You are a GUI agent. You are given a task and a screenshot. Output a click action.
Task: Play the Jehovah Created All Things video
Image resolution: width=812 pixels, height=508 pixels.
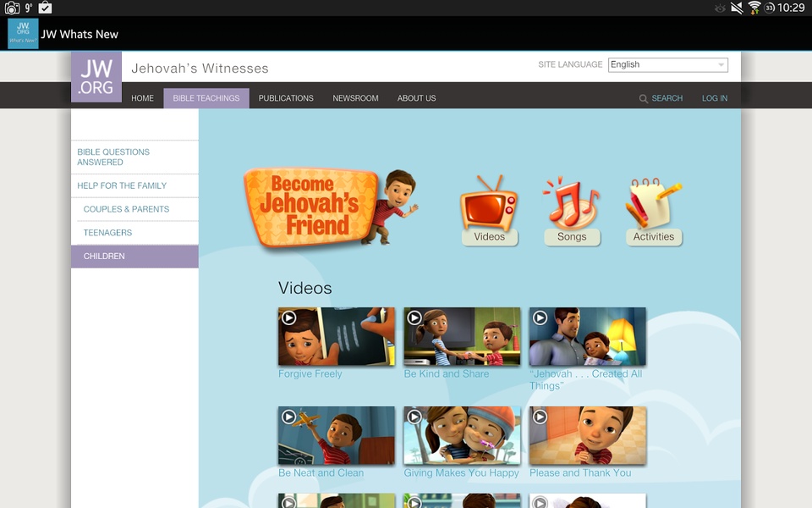540,317
